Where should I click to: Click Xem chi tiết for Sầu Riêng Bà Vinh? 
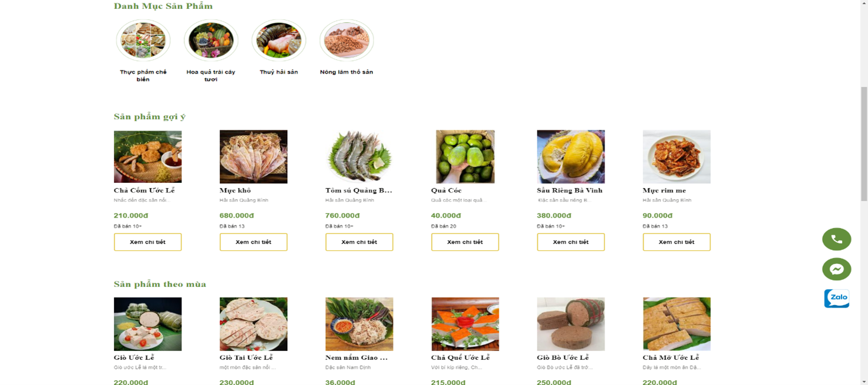tap(570, 242)
